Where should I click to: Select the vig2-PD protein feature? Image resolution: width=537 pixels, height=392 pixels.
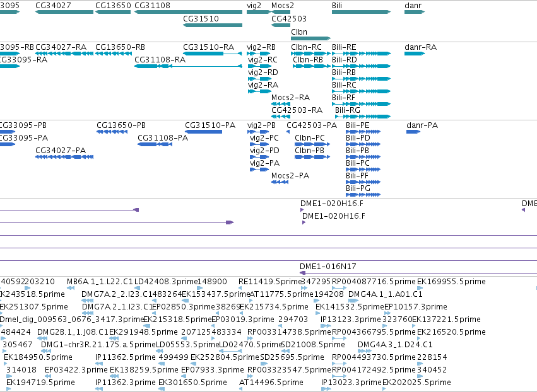(x=259, y=157)
